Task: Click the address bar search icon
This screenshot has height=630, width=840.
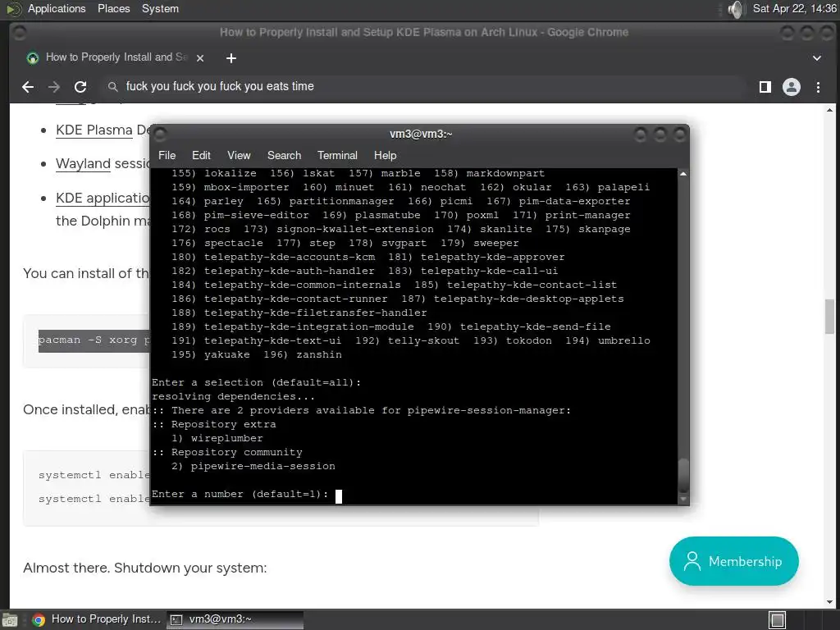Action: (112, 86)
